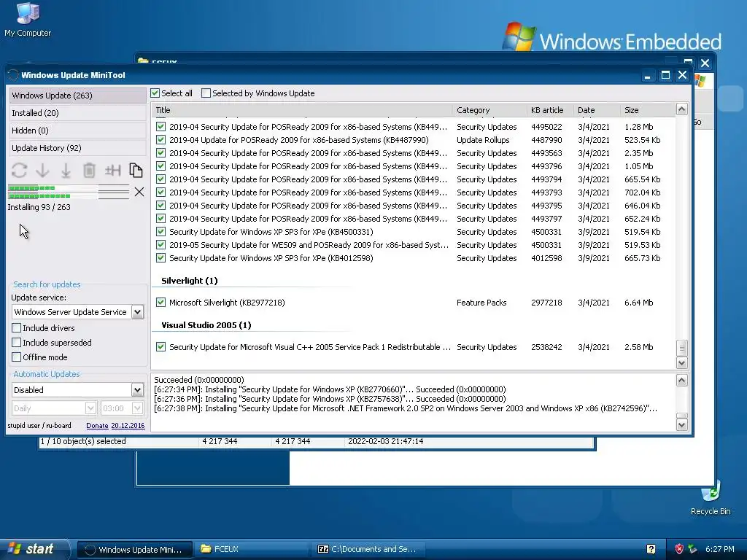The height and width of the screenshot is (560, 747).
Task: Click the log panel scroll up arrow
Action: (x=682, y=380)
